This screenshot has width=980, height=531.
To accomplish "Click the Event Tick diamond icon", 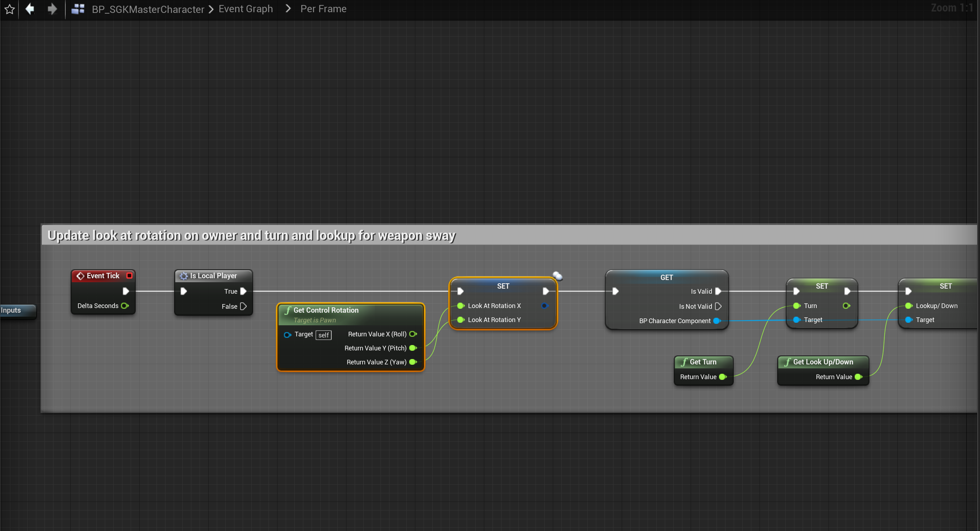I will click(x=80, y=276).
